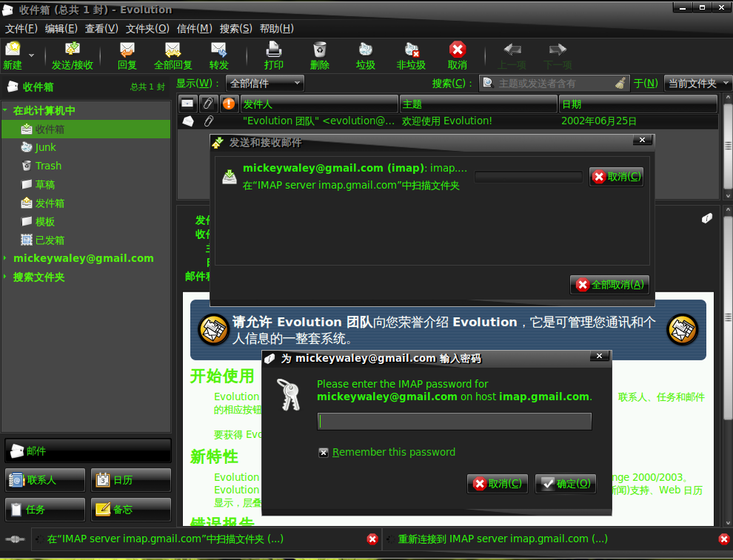Open the 查看(V) menu

(101, 29)
